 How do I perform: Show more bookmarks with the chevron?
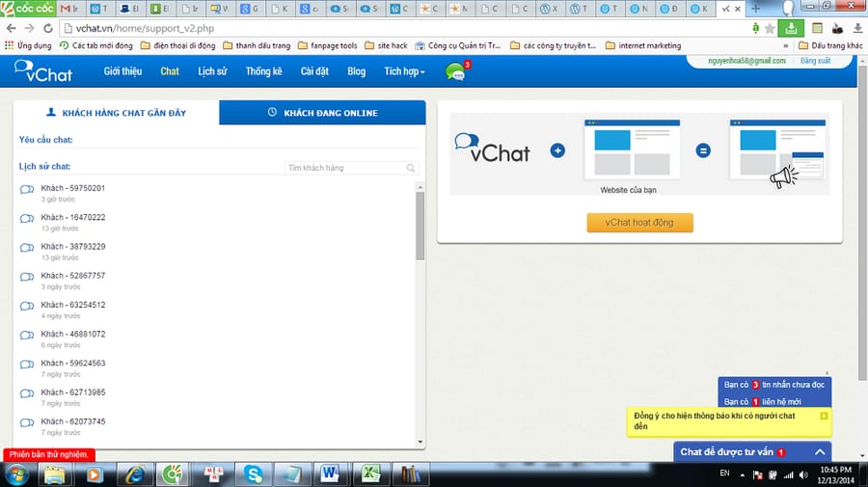pyautogui.click(x=785, y=46)
